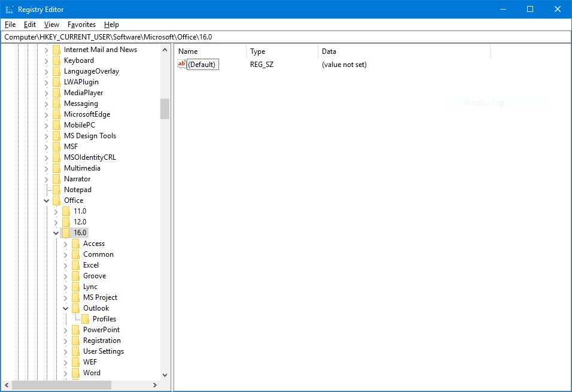
Task: Select the Multimedia folder icon
Action: coord(56,168)
